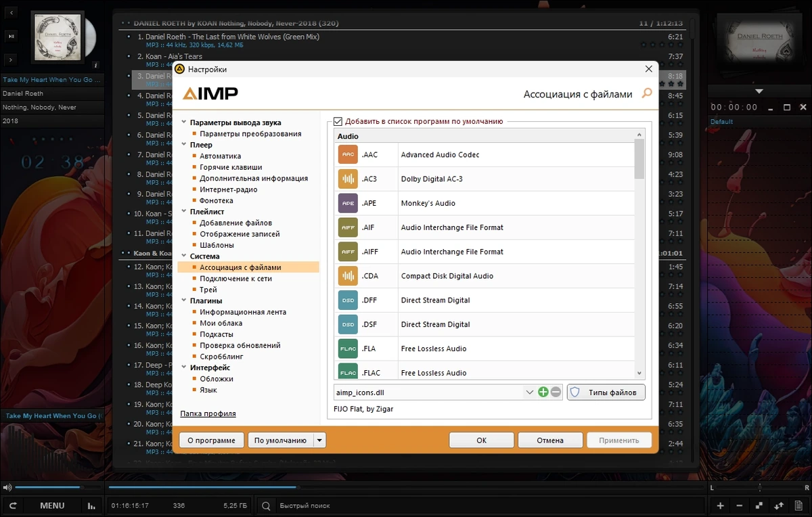Screen dimensions: 812x517
Task: Click the 'О программе' button
Action: 211,441
